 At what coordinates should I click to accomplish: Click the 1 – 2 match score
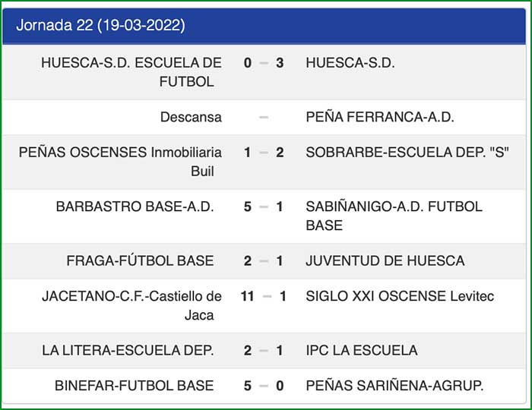click(264, 153)
